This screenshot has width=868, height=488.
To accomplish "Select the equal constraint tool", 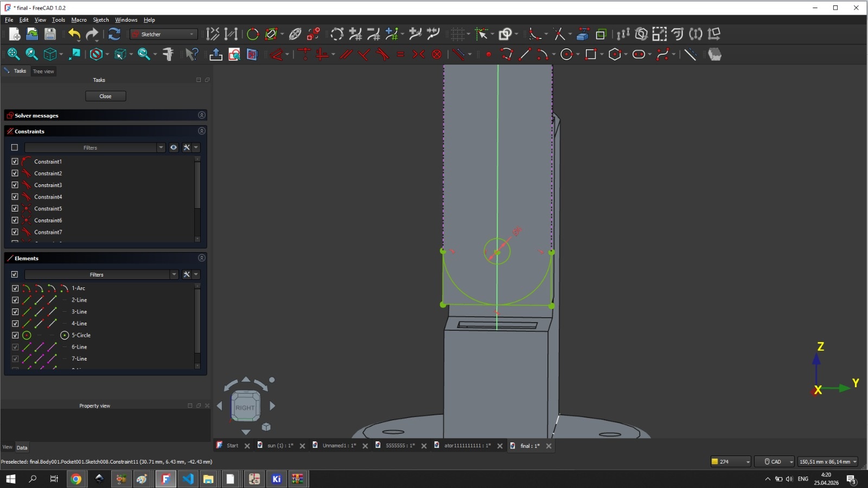I will coord(400,54).
